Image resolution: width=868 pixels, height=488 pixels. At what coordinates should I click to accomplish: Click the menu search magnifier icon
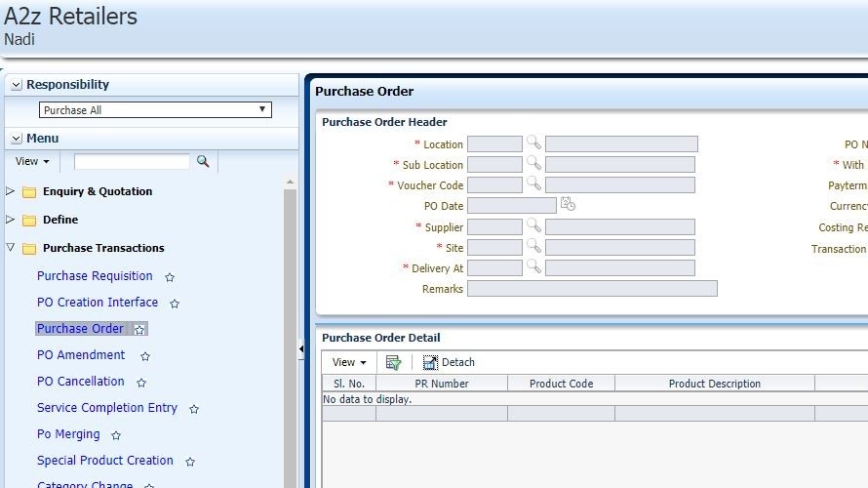tap(203, 161)
